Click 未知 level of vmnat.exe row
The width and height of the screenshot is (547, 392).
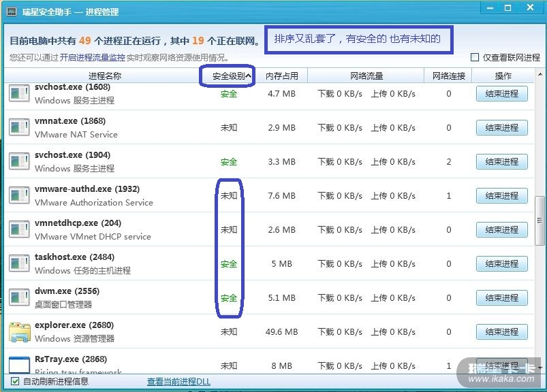[229, 127]
